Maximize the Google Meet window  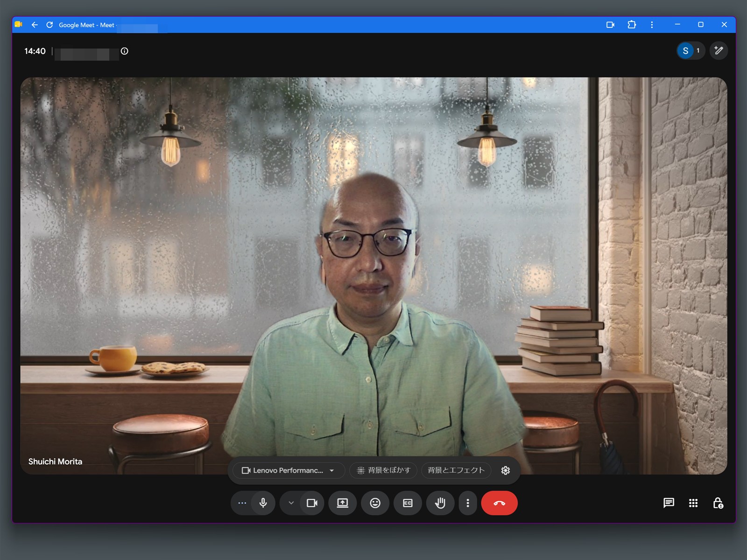[x=701, y=24]
